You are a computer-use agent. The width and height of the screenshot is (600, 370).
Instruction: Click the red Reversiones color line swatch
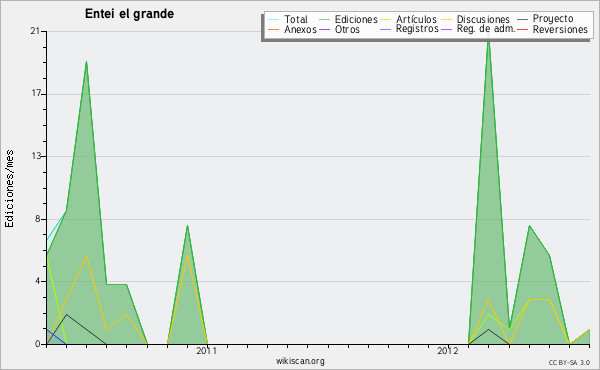522,29
